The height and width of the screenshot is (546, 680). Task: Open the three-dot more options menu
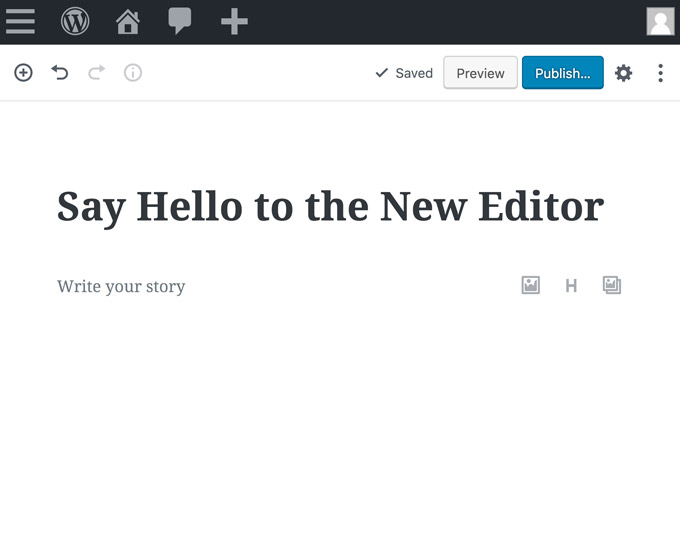point(660,73)
